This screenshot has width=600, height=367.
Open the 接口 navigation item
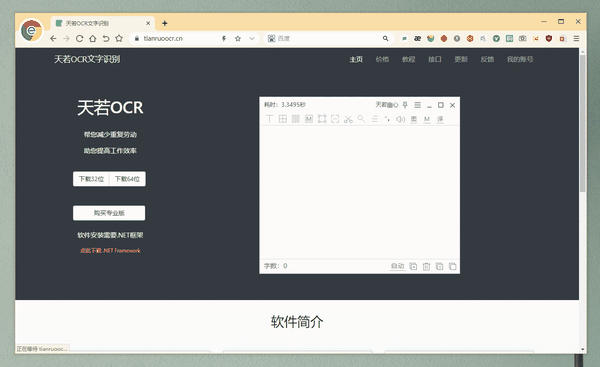(435, 59)
